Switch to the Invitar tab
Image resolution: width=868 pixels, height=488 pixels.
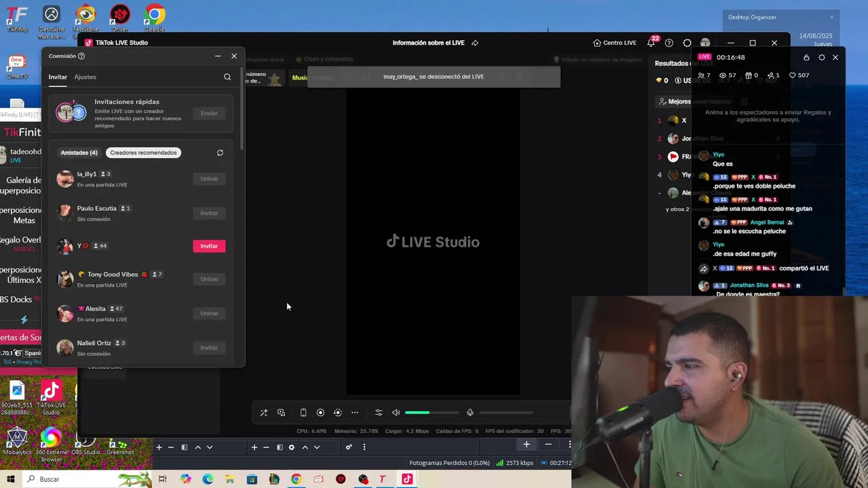point(58,77)
